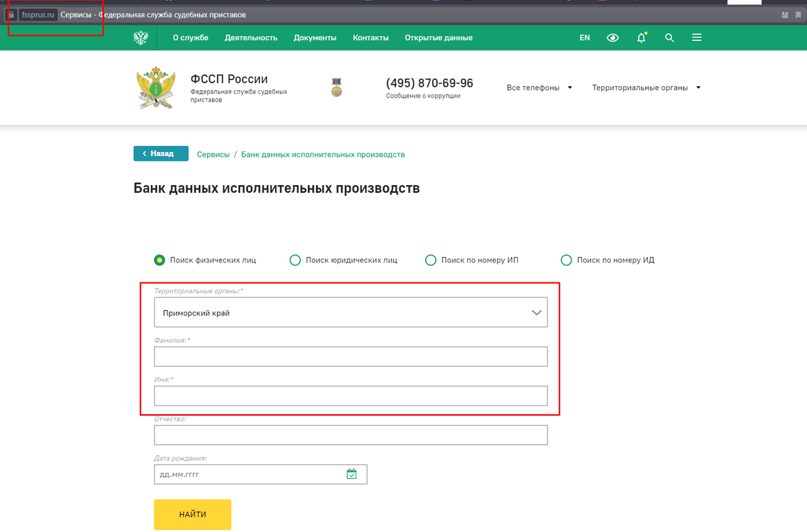Focus the 'Имя' input field
The height and width of the screenshot is (532, 807).
(351, 395)
